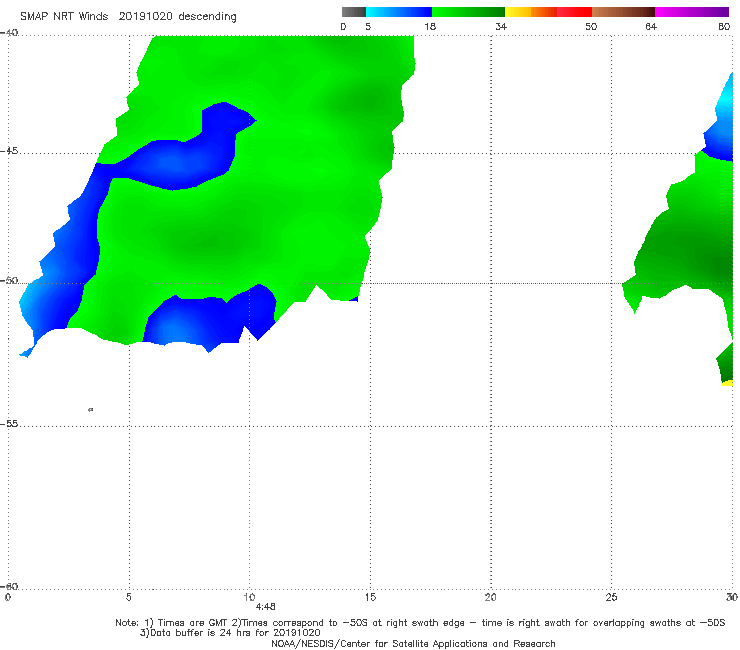Click the color scale label '64'
This screenshot has width=740, height=650.
[651, 27]
